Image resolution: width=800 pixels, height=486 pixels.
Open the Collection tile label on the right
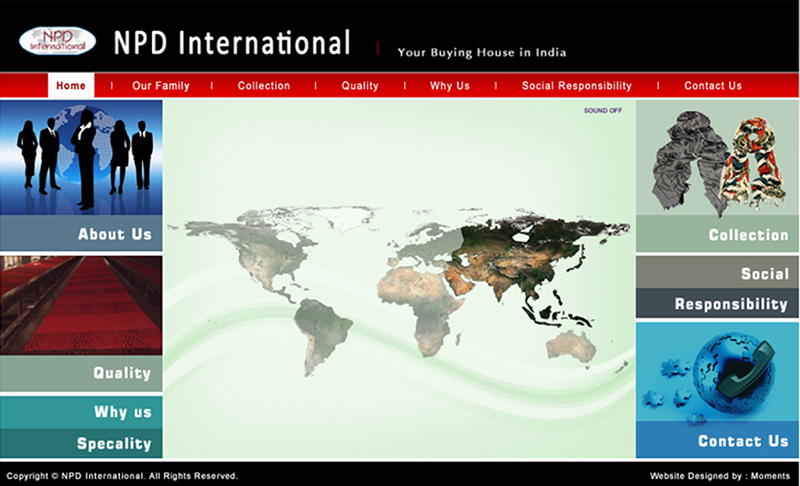coord(717,234)
